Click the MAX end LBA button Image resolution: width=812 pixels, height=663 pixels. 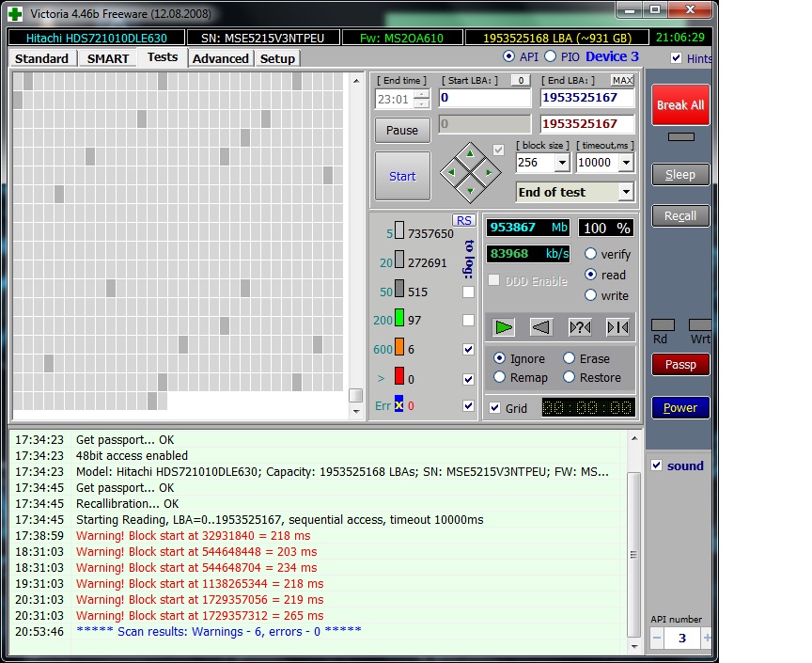622,81
